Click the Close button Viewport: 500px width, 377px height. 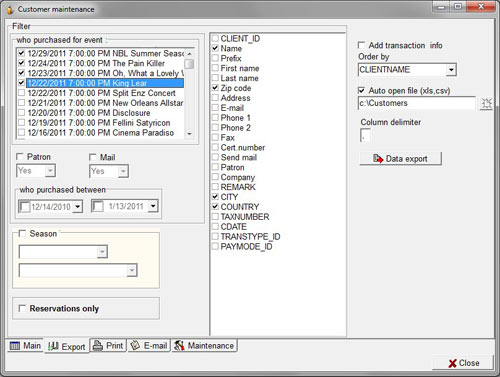pos(463,363)
